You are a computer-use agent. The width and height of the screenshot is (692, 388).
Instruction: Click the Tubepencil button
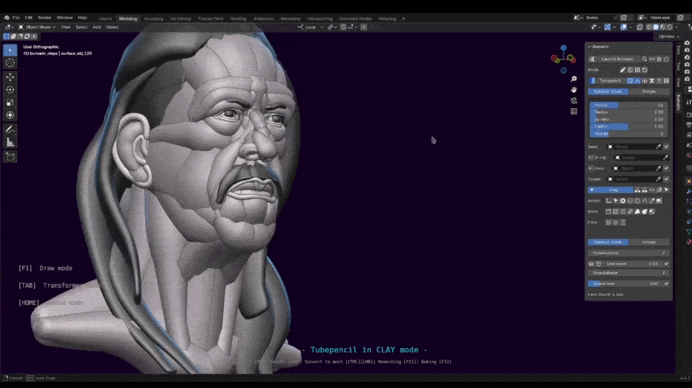click(610, 81)
